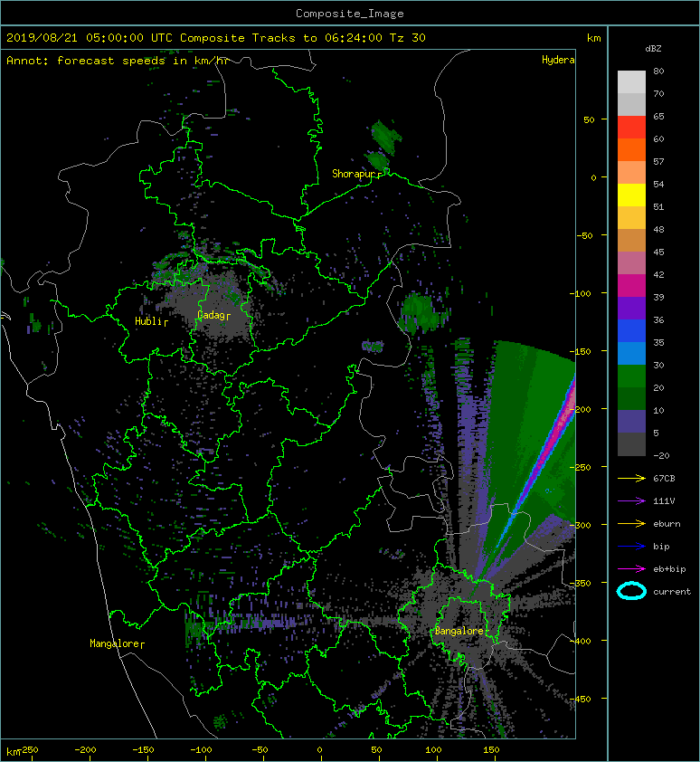Click the '-20' dBZ scale value

click(661, 455)
